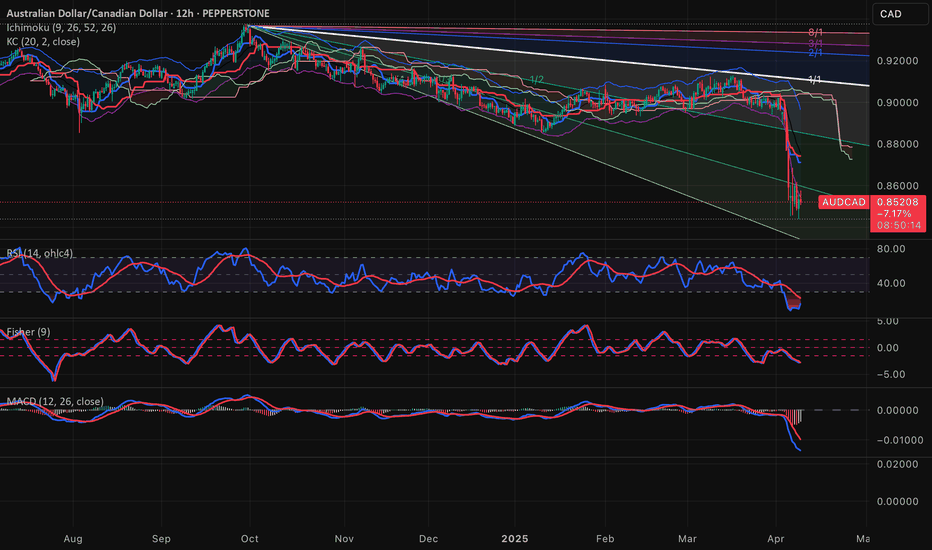Click the Dec label on time axis
The width and height of the screenshot is (932, 550).
click(428, 539)
